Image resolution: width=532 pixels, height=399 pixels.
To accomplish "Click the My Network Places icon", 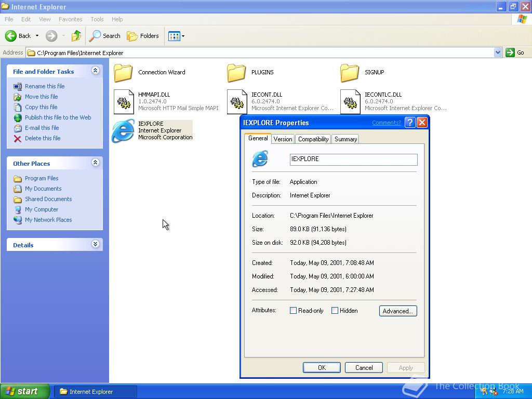I will click(x=18, y=220).
